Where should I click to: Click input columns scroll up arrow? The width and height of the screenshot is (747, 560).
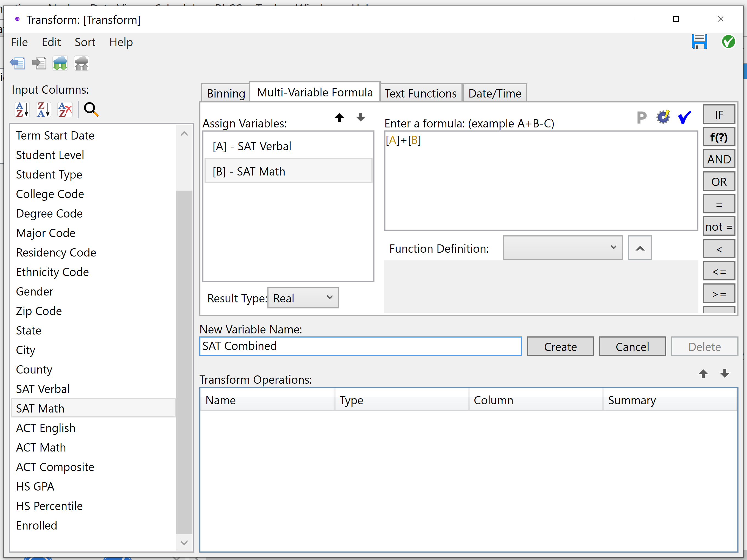(184, 134)
